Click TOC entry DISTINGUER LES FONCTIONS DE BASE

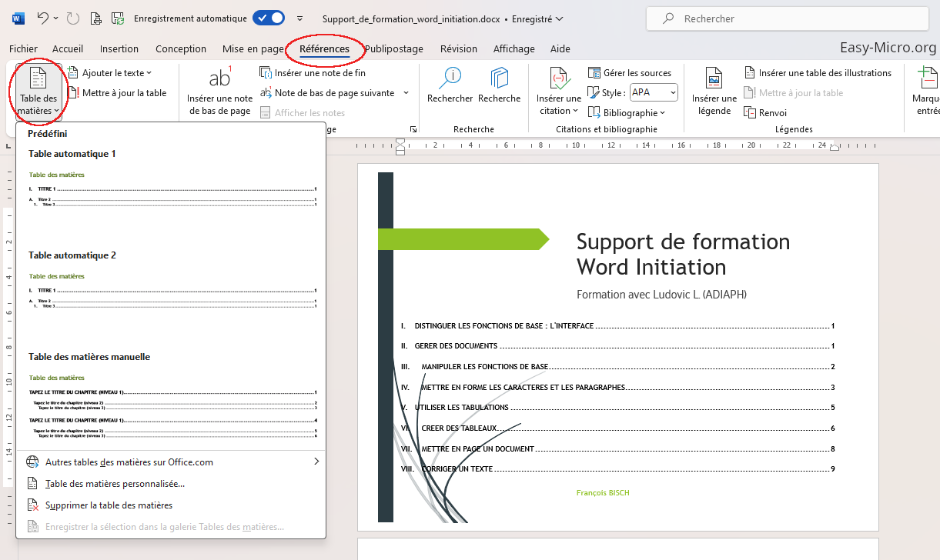pos(504,326)
